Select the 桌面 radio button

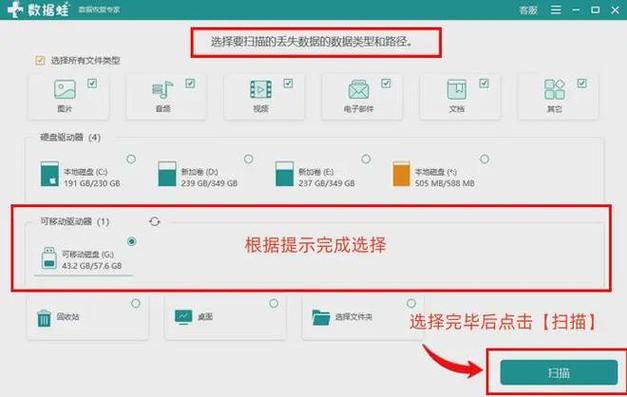click(274, 303)
